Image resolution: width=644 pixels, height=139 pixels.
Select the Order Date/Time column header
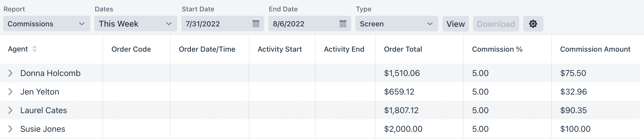[x=207, y=49]
